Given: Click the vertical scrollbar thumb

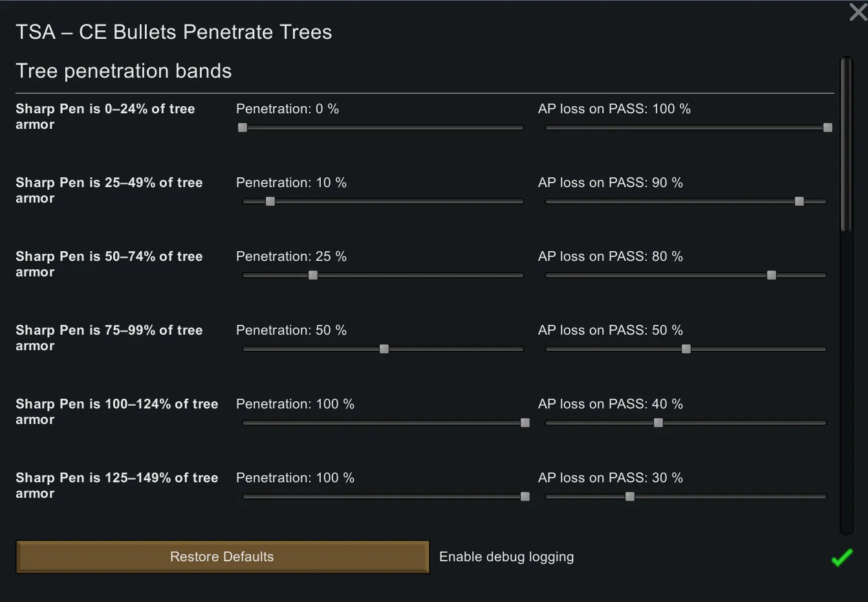Looking at the screenshot, I should (847, 144).
